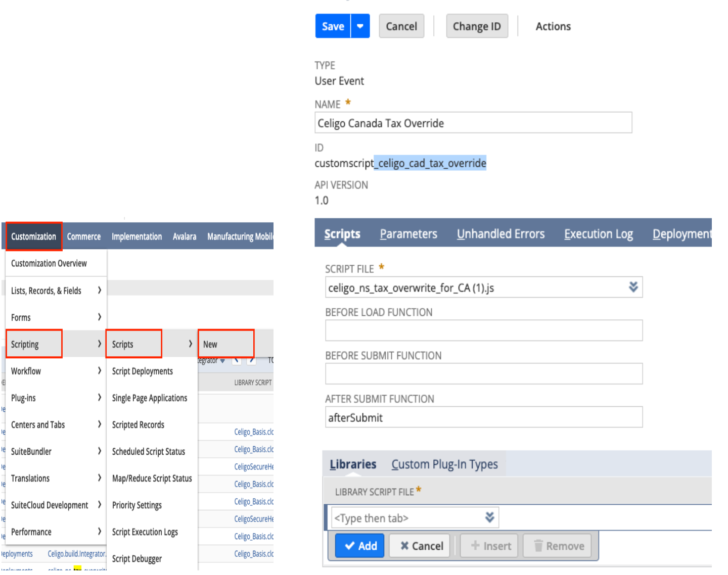728x575 pixels.
Task: Click the After Submit Function field
Action: tap(484, 417)
